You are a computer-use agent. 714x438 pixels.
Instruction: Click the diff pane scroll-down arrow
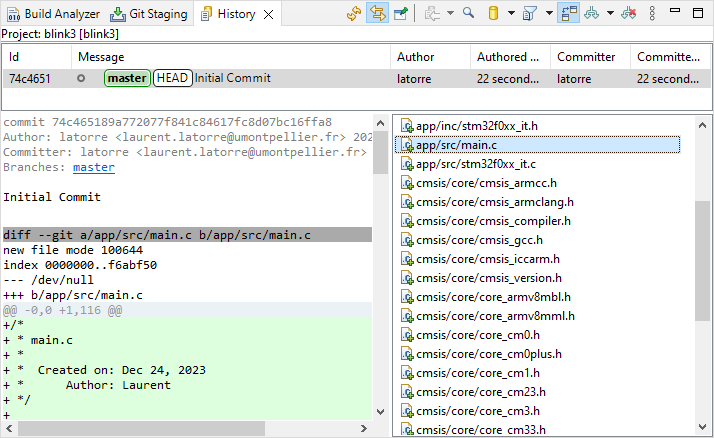(x=380, y=412)
